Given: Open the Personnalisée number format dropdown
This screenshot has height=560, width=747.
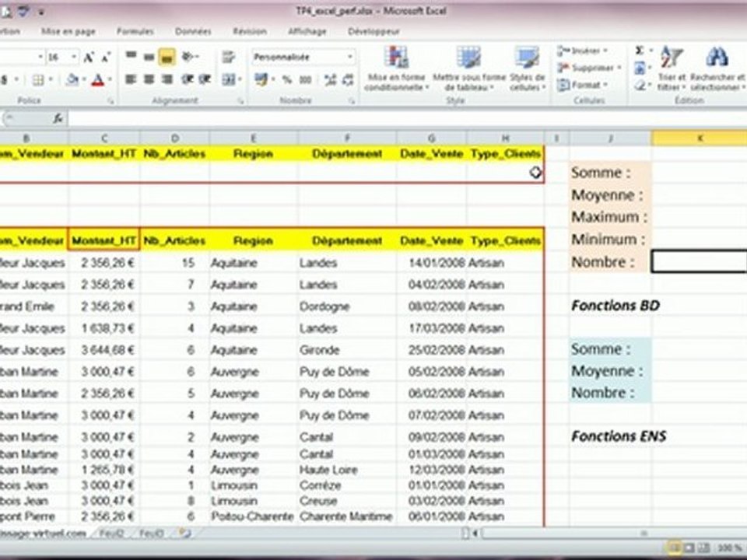Looking at the screenshot, I should 350,57.
